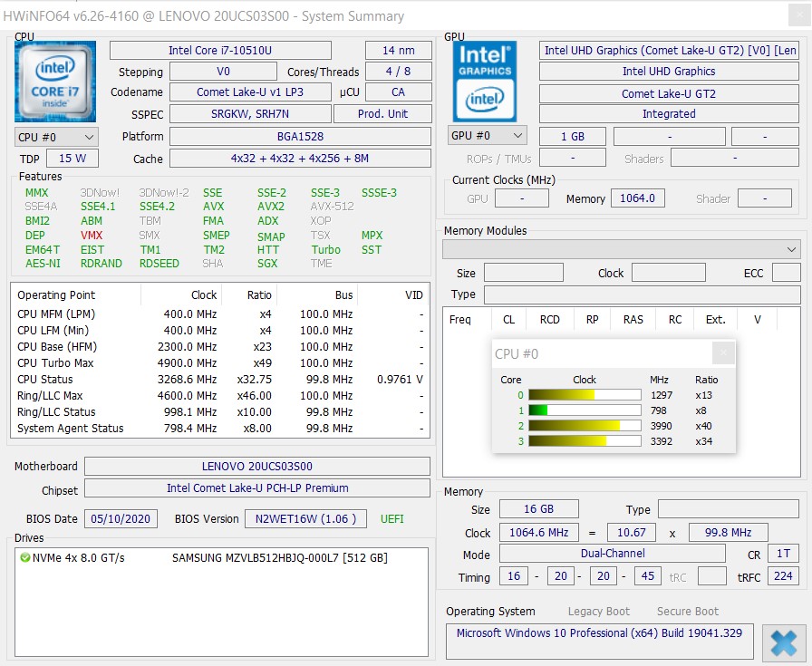Click the Operating Point column header
Image resolution: width=812 pixels, height=666 pixels.
coord(75,295)
